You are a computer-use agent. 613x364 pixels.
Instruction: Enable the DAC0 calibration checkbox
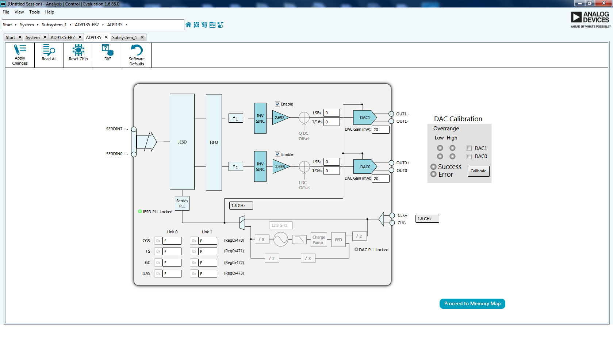click(x=469, y=156)
